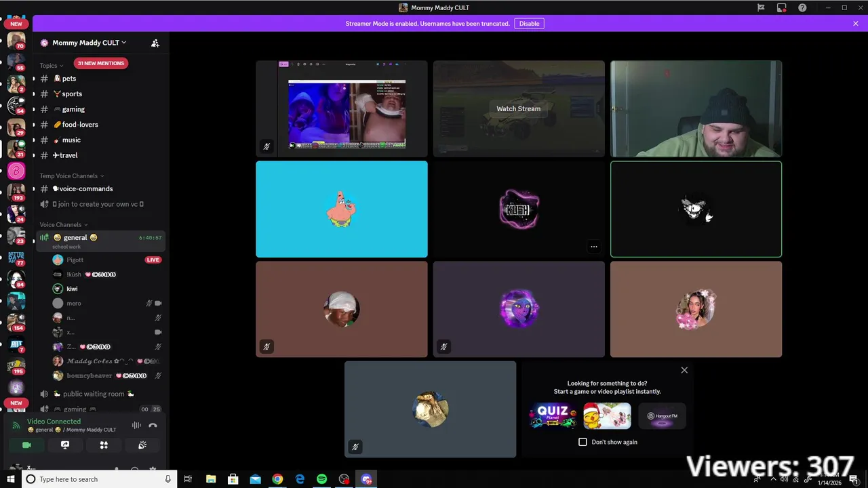The image size is (868, 488).
Task: Open the Quests flag icon in title bar
Action: [x=761, y=7]
